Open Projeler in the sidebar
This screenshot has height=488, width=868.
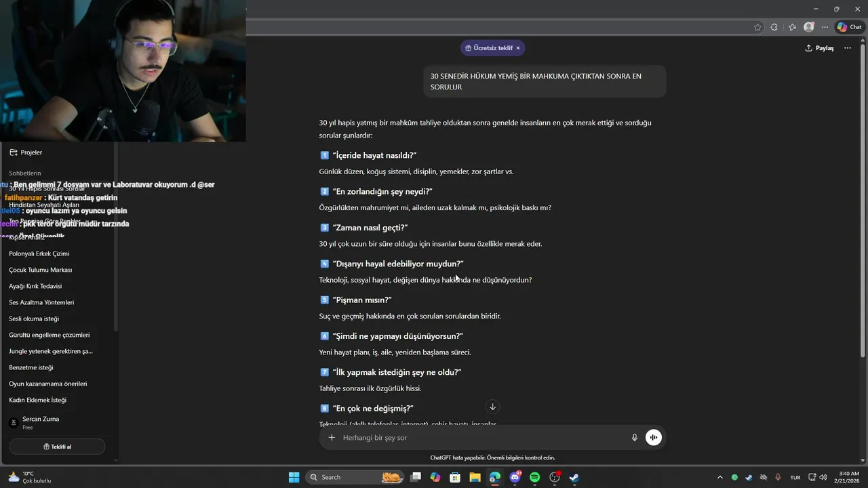click(31, 152)
